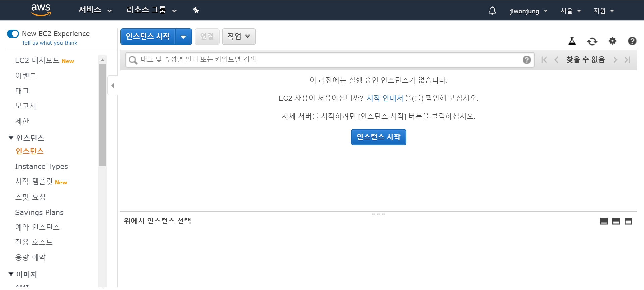
Task: Set details pane to half height icon
Action: tap(616, 221)
